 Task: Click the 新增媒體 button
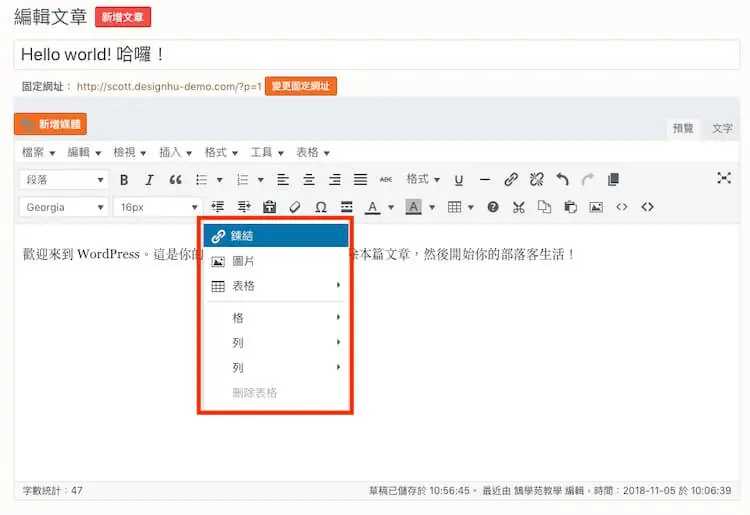(x=50, y=124)
